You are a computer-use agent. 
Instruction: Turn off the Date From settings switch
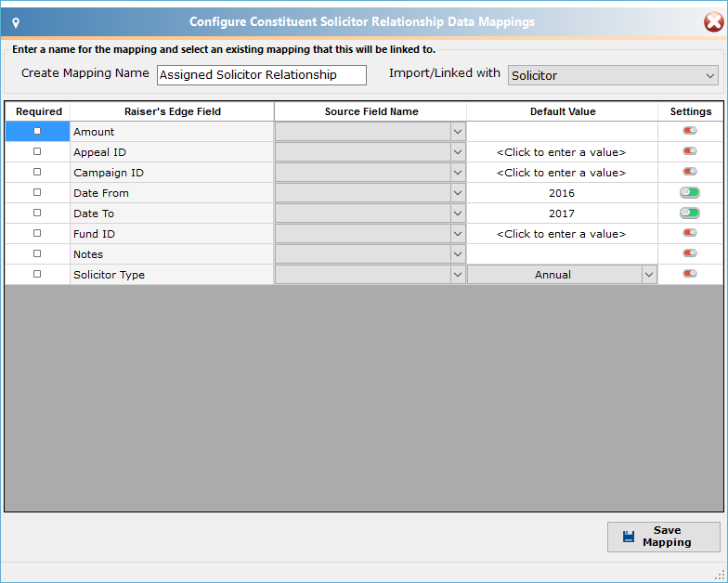click(690, 193)
